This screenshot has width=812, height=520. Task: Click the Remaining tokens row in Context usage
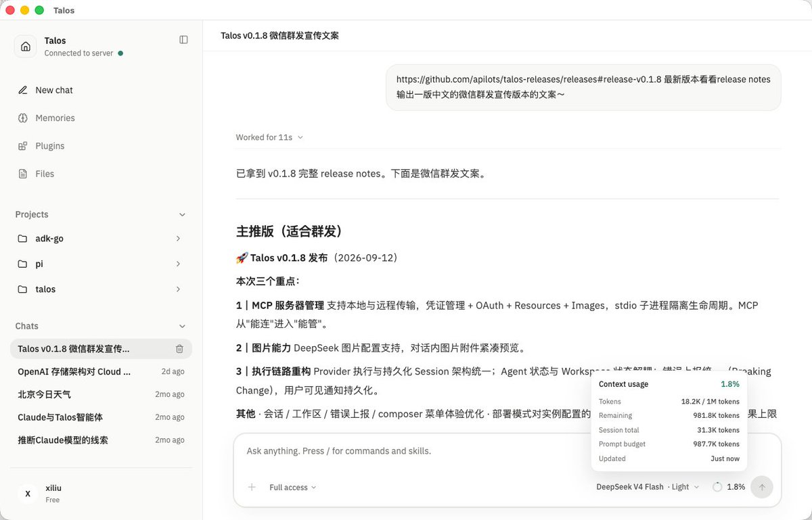click(669, 416)
